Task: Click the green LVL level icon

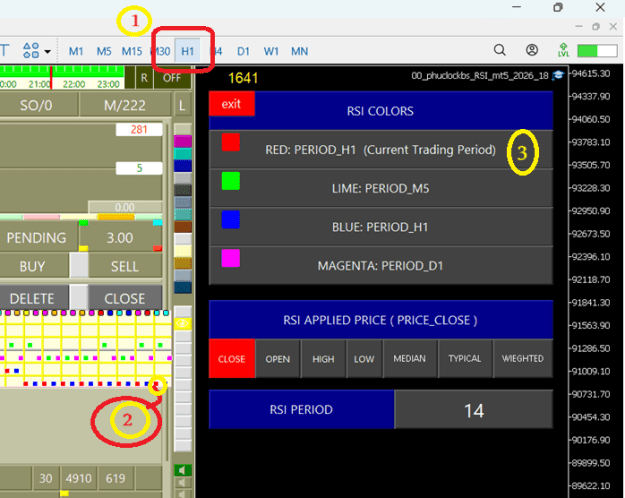Action: pos(563,50)
